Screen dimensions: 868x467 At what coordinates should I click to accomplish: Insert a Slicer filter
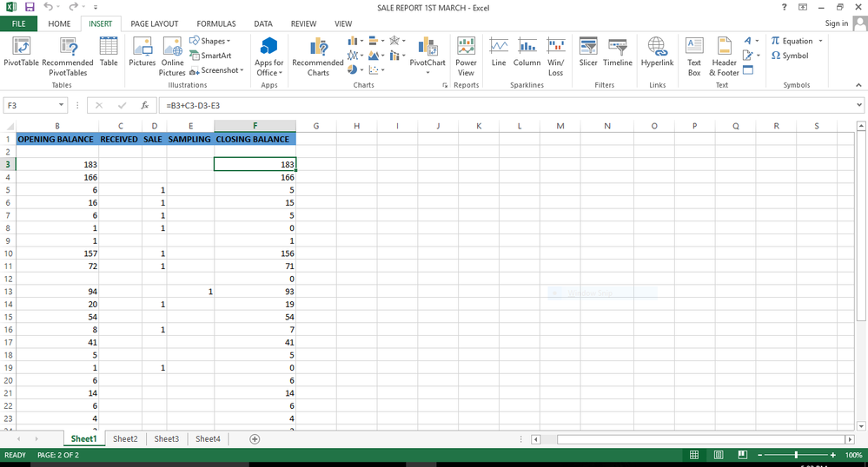[x=588, y=52]
